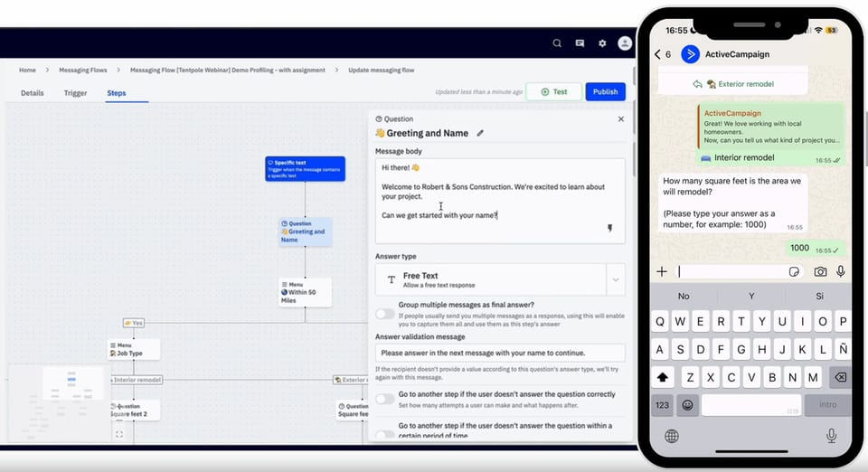The height and width of the screenshot is (472, 868).
Task: Open search from the top bar magnifier icon
Action: coord(557,43)
